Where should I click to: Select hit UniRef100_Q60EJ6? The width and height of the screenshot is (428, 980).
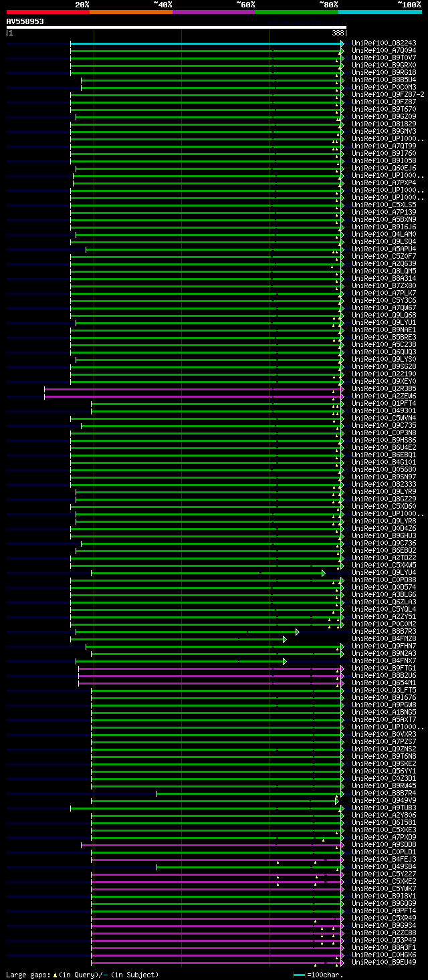(x=384, y=168)
